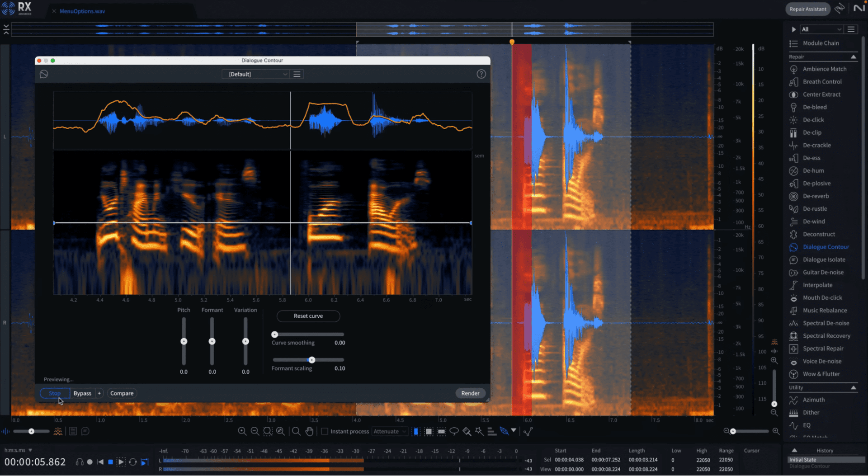Switch to the MenuOptions.wav tab
868x476 pixels.
(82, 11)
